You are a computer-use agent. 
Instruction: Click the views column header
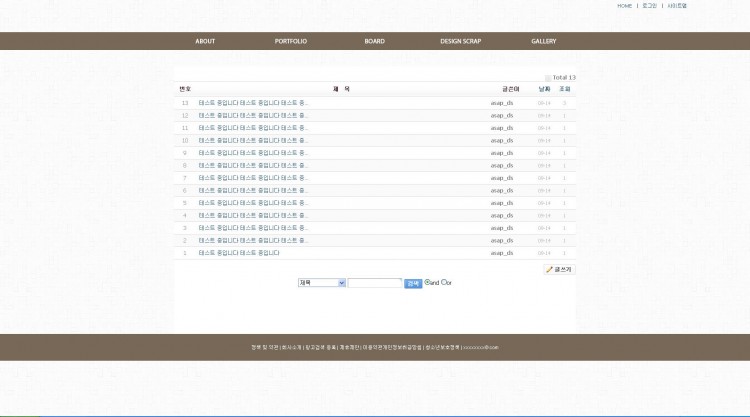(564, 89)
